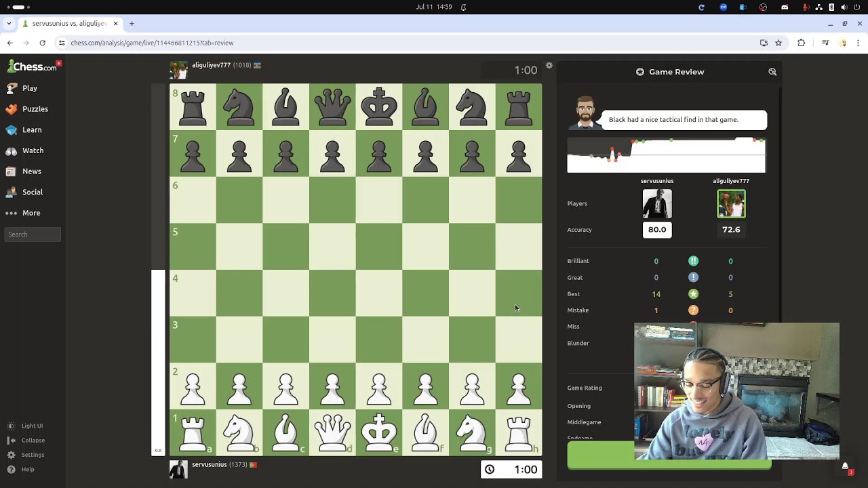This screenshot has height=488, width=868.
Task: Reload the page
Action: (x=42, y=43)
